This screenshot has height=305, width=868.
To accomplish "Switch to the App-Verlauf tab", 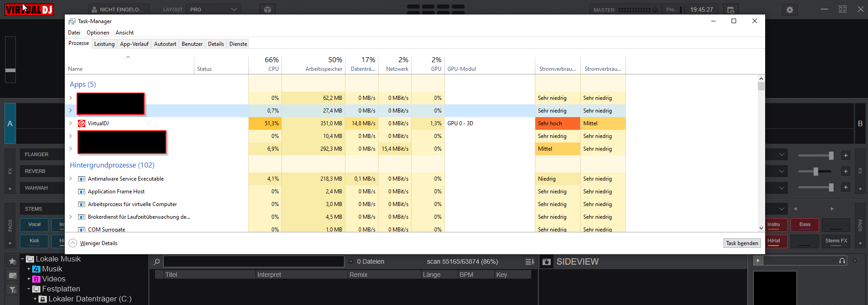I will [x=134, y=44].
